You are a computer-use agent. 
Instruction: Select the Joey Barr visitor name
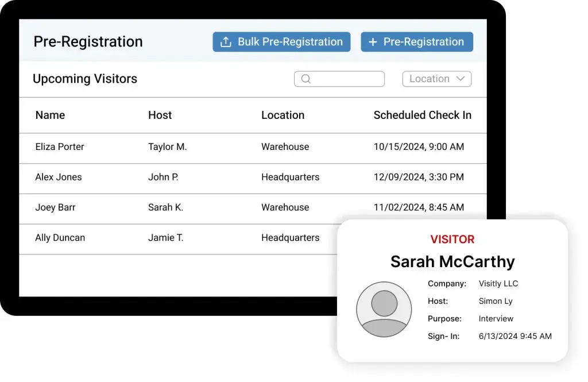[55, 207]
